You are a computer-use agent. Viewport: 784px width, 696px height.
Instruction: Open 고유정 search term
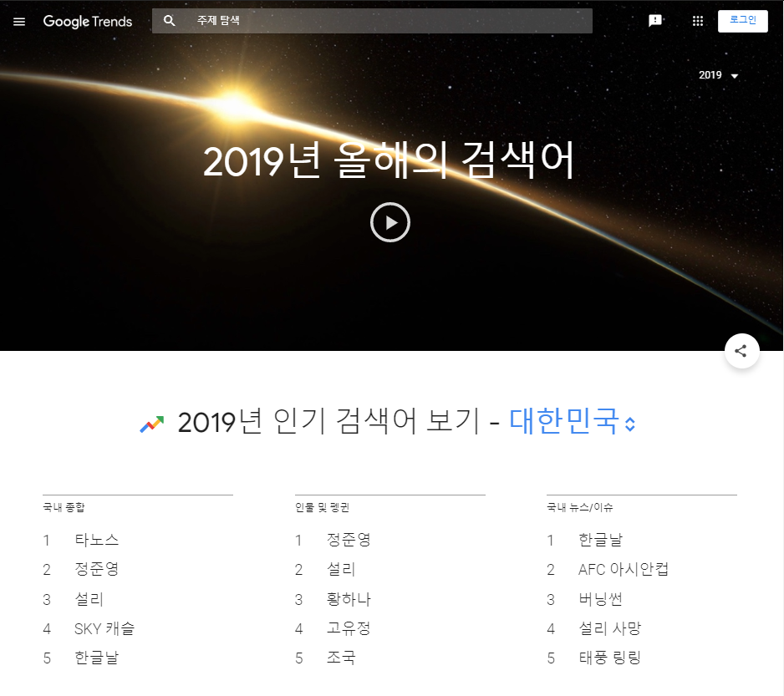pyautogui.click(x=349, y=628)
